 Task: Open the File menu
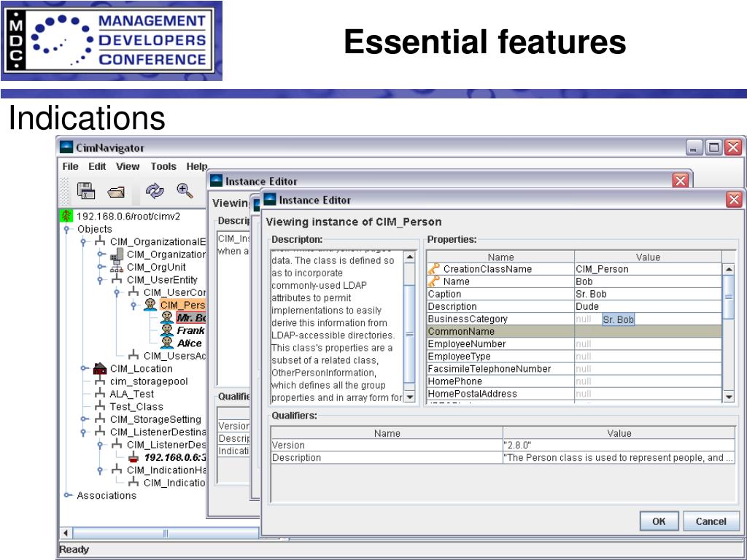tap(70, 166)
